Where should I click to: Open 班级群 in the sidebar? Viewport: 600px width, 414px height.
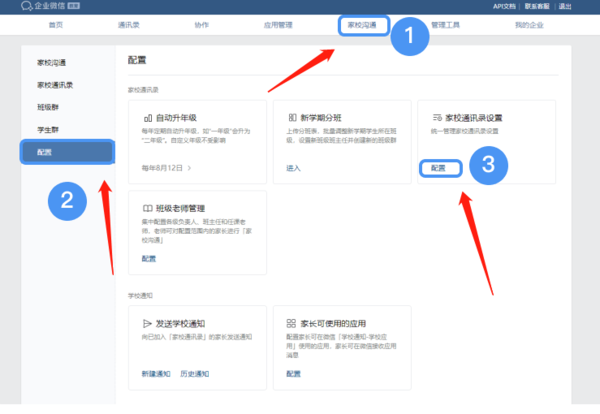pos(48,107)
